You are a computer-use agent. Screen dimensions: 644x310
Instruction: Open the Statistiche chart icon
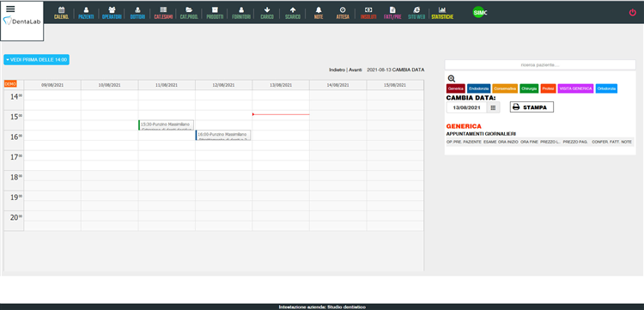442,9
